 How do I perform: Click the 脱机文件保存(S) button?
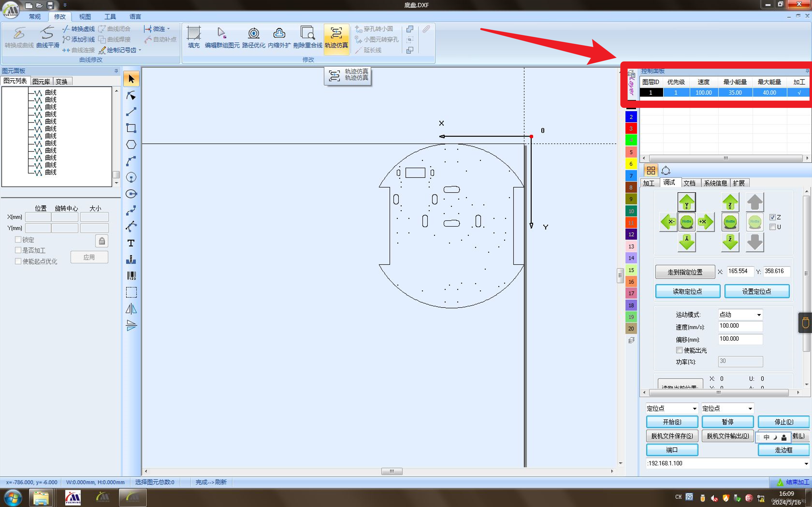pos(672,436)
